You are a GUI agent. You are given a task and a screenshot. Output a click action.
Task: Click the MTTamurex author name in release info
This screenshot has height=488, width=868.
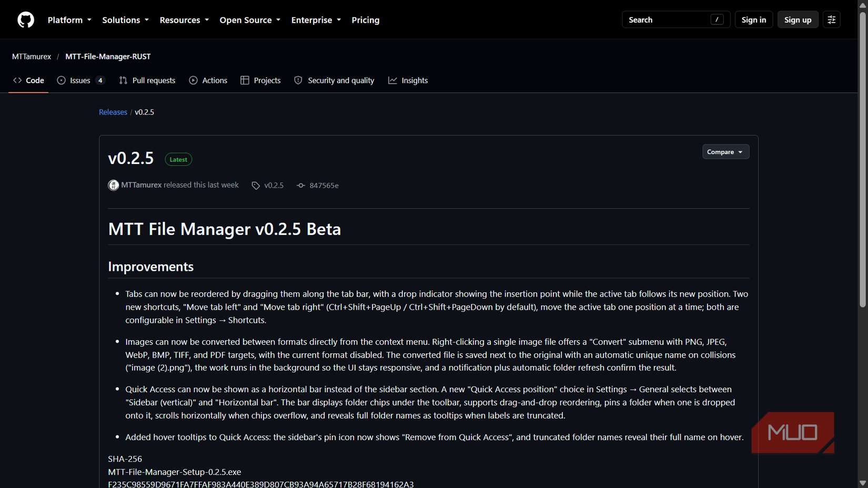[142, 185]
